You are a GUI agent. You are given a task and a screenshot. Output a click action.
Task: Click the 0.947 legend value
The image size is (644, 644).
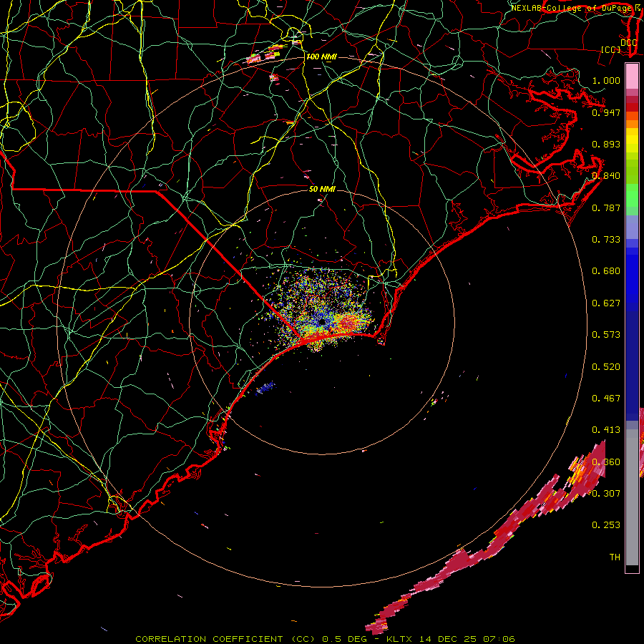(606, 112)
